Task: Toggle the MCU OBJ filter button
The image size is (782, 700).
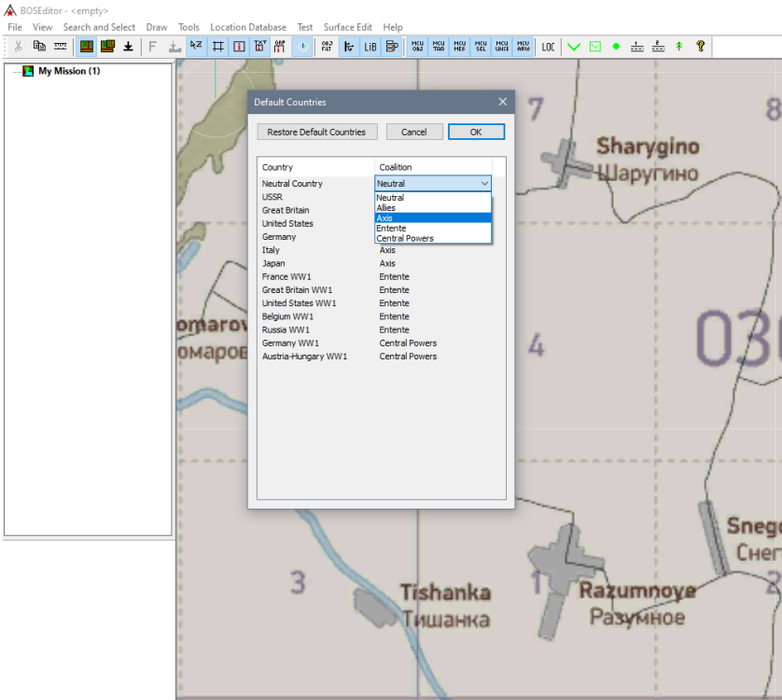Action: click(x=417, y=46)
